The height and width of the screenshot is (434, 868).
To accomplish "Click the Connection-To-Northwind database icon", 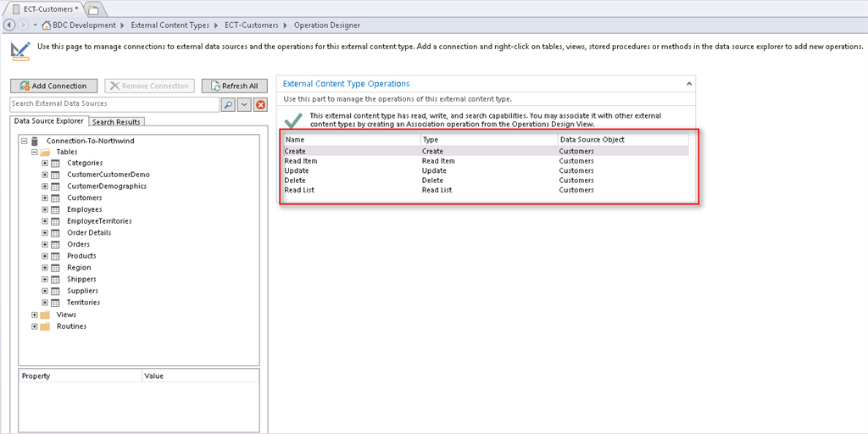I will [x=35, y=142].
